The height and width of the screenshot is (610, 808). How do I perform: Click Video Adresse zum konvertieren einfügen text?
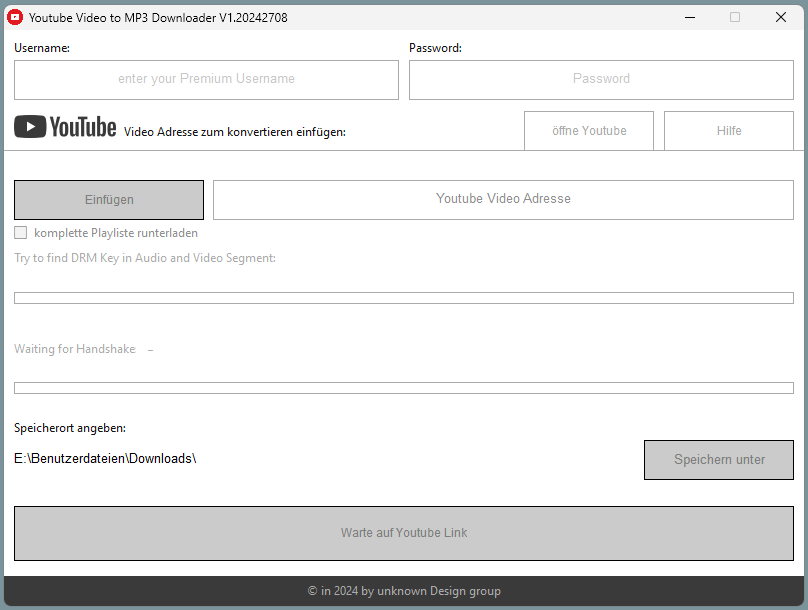pos(234,132)
